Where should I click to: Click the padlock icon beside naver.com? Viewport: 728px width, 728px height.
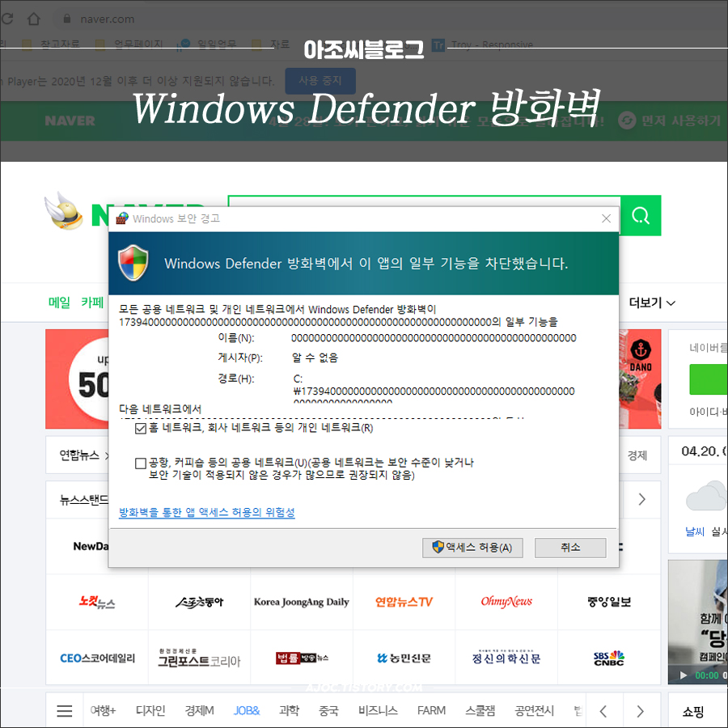tap(67, 19)
